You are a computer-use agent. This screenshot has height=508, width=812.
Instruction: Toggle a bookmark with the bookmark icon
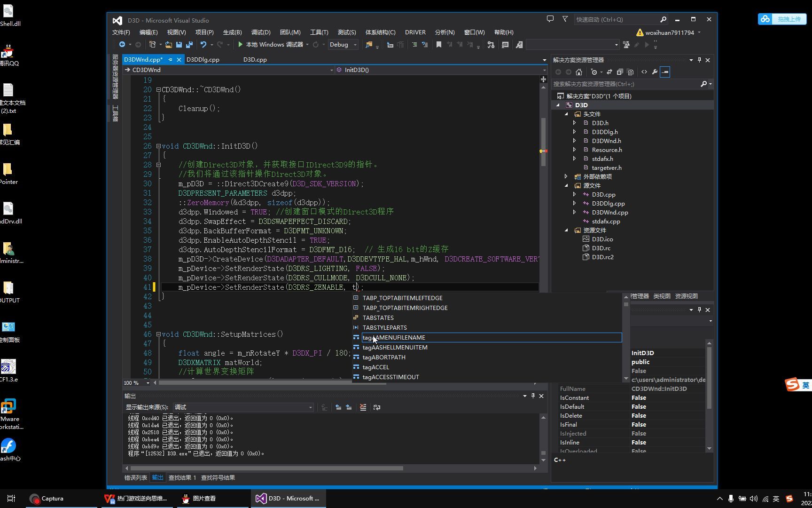pos(439,45)
